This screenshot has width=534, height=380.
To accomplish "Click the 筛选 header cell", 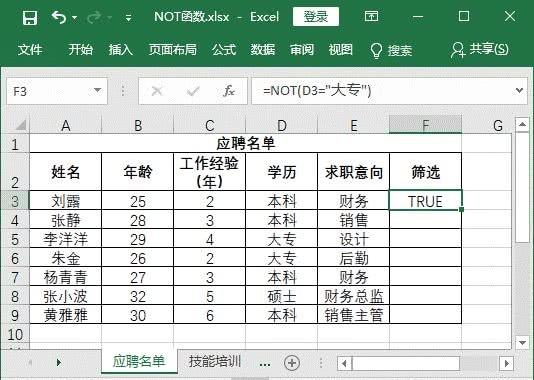I will pos(425,172).
